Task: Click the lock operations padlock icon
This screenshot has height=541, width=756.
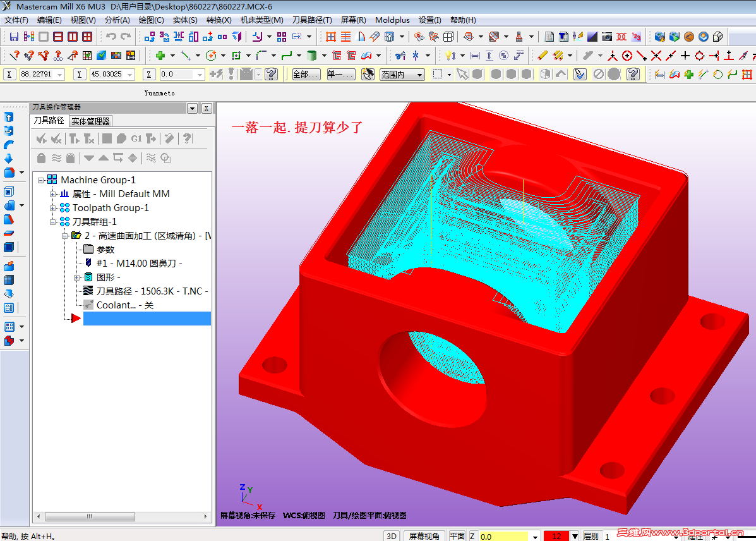Action: coord(42,158)
